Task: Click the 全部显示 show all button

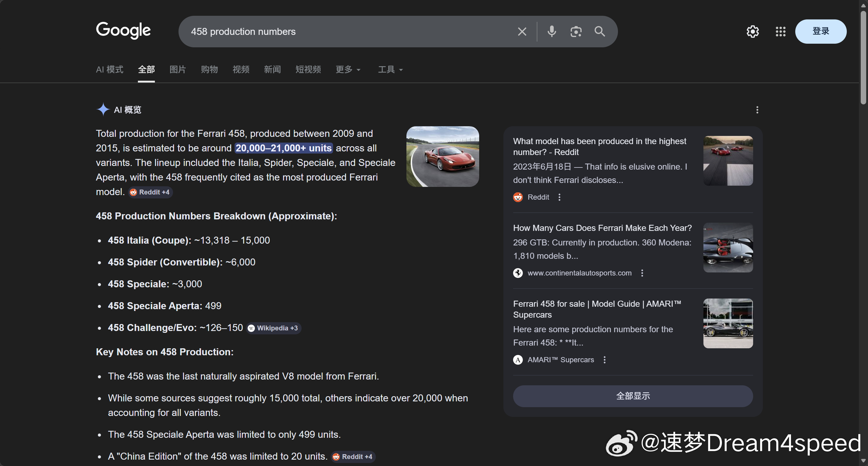Action: (x=633, y=396)
